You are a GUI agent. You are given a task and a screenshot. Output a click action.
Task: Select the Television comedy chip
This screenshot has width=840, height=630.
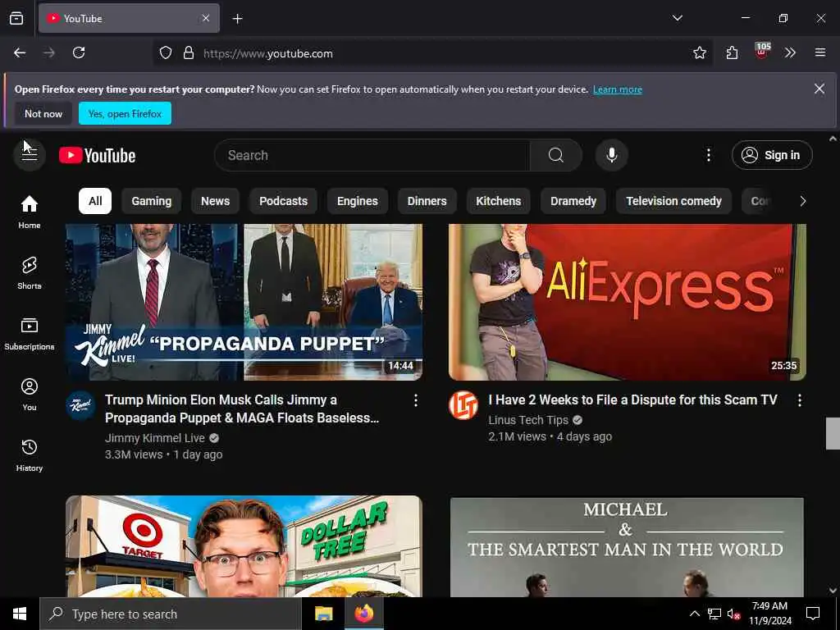[x=674, y=201]
